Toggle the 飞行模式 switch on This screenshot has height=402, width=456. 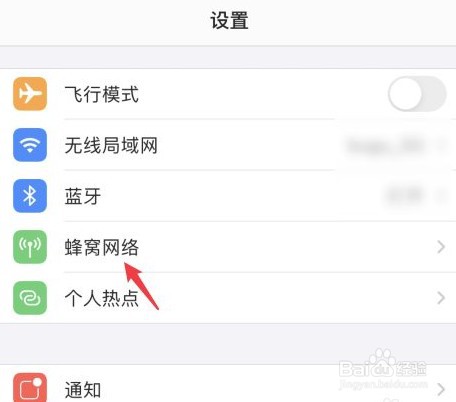pos(417,94)
